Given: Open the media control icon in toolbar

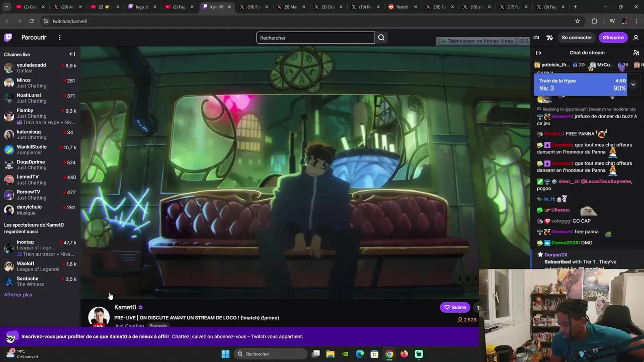Looking at the screenshot, I should (612, 21).
